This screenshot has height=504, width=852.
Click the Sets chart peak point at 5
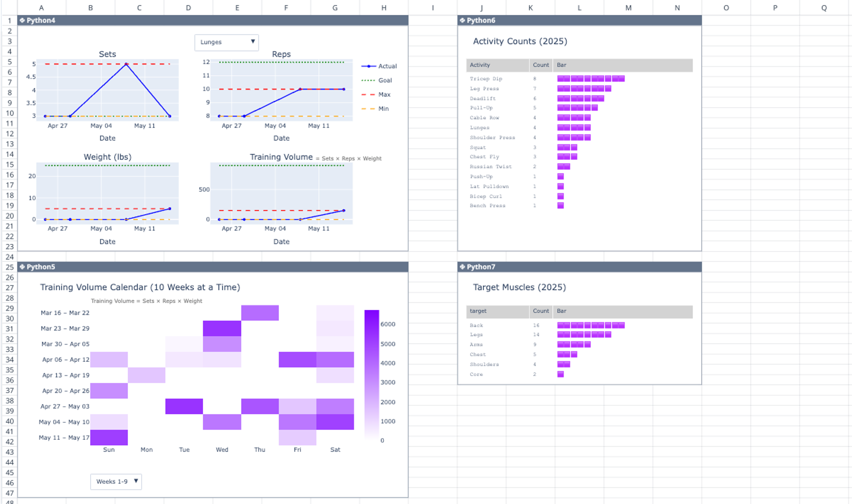(x=126, y=64)
